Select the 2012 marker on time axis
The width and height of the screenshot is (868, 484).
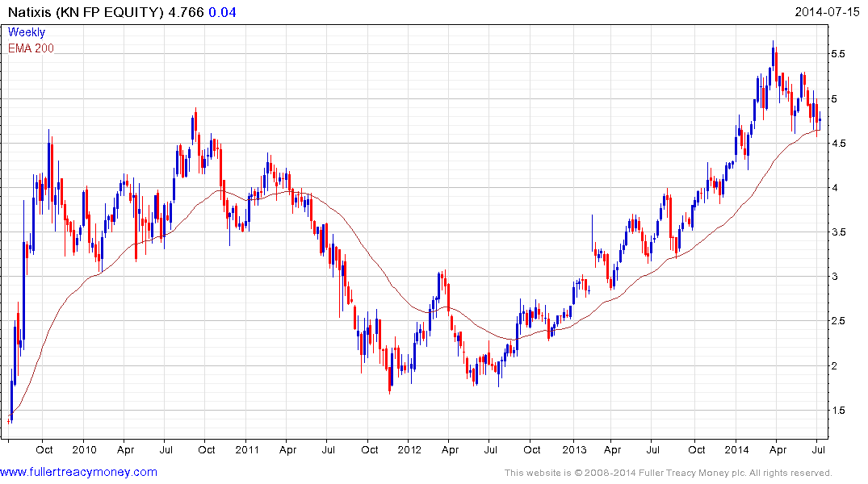409,450
